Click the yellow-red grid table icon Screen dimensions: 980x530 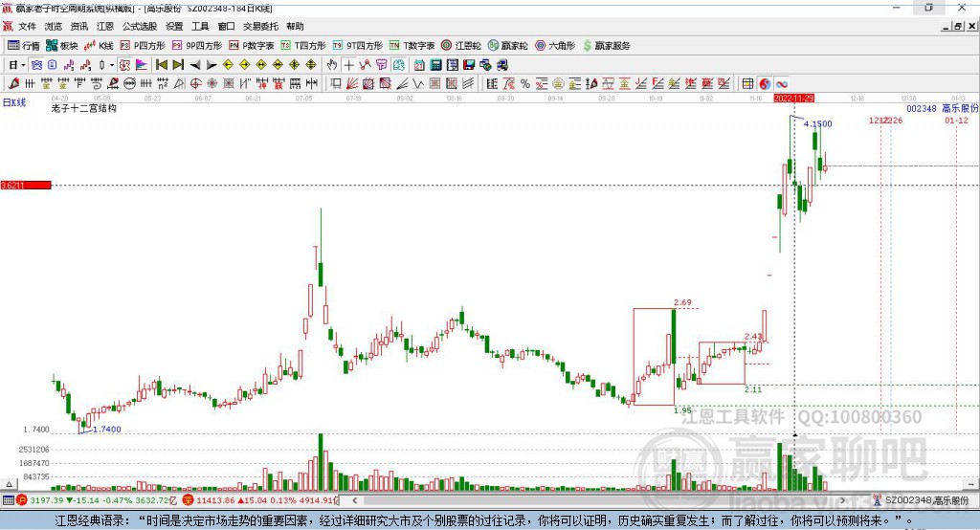point(747,84)
